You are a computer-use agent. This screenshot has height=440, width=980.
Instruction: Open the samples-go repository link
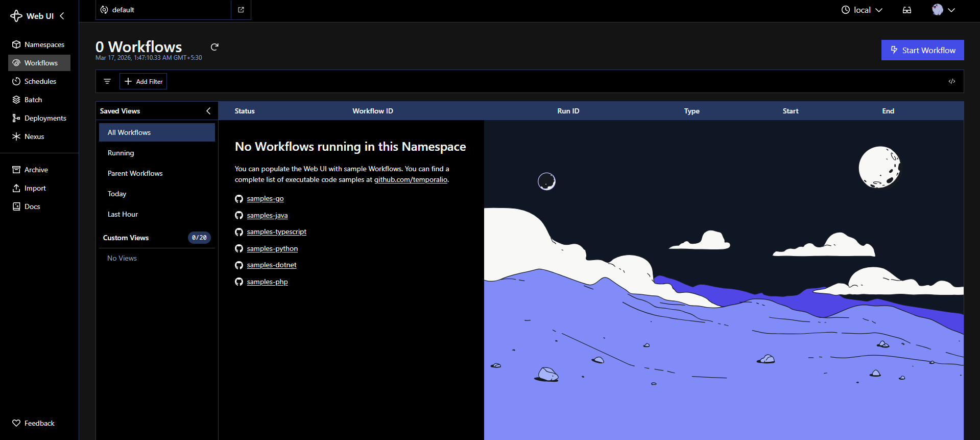tap(265, 198)
